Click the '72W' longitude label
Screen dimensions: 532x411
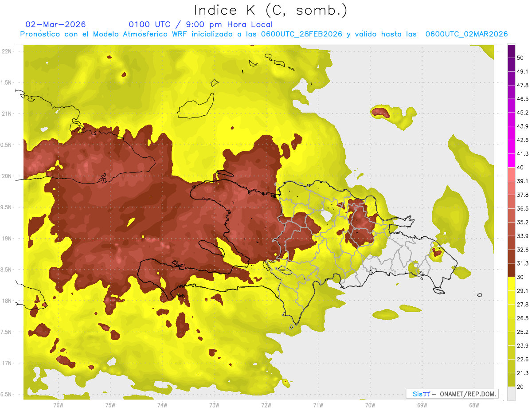click(266, 405)
